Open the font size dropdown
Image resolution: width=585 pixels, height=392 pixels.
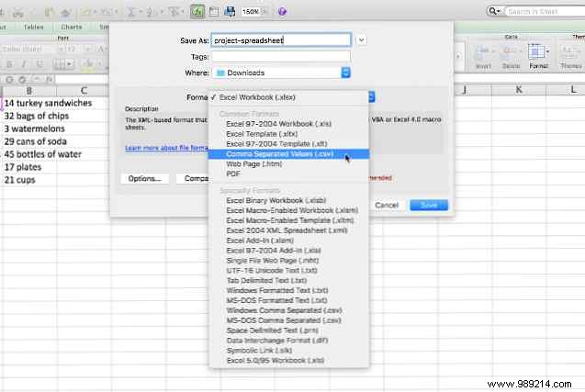tap(87, 49)
